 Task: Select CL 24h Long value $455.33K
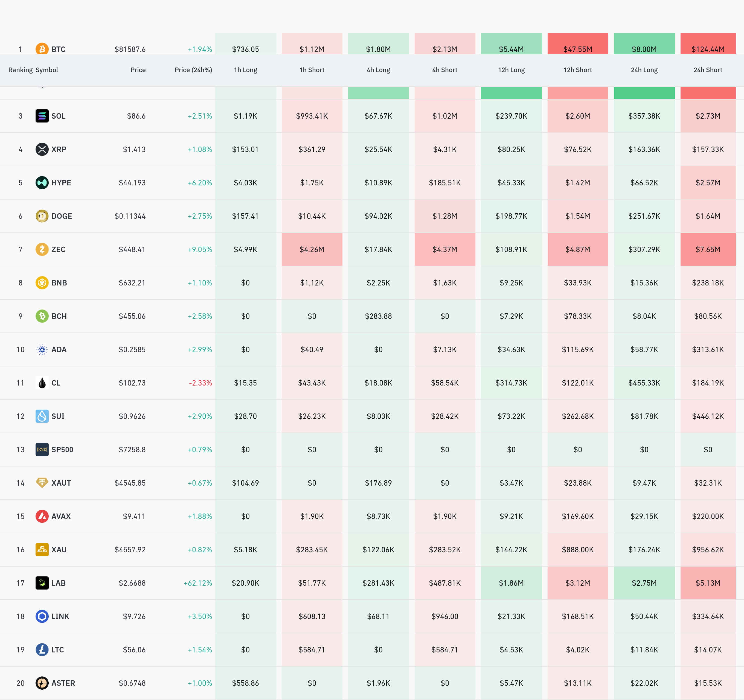644,383
